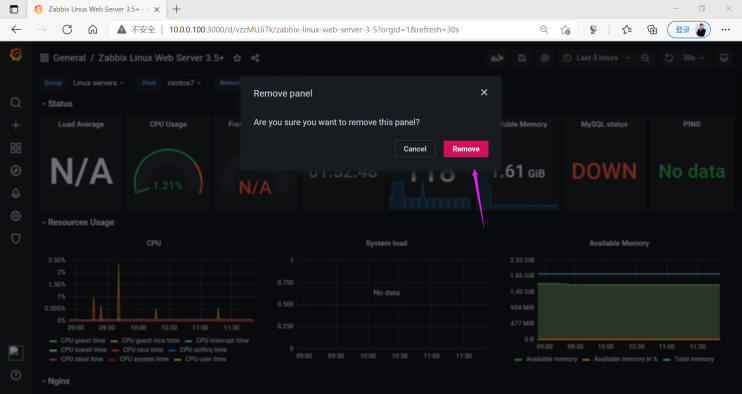Close the Remove panel dialog
The height and width of the screenshot is (394, 742).
(484, 93)
